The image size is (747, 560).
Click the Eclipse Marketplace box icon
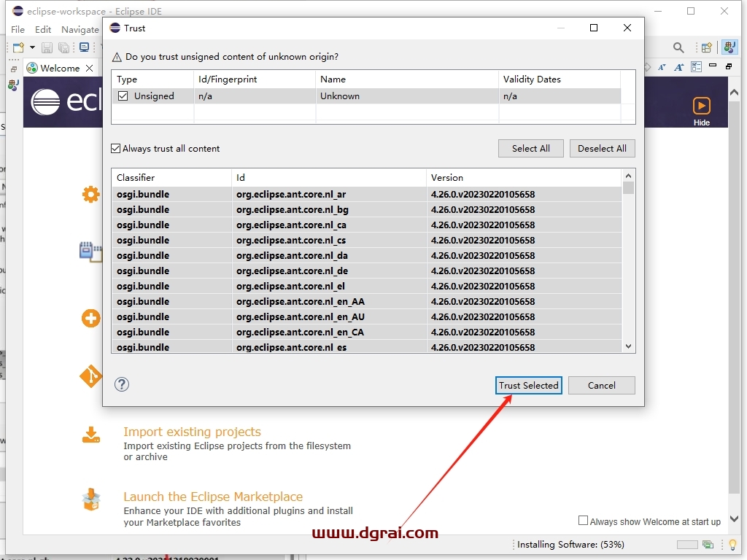coord(91,499)
